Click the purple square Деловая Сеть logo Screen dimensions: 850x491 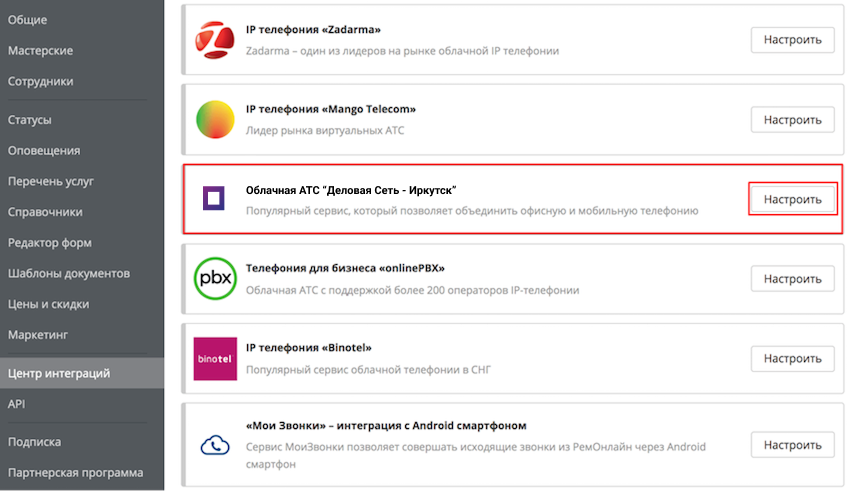[x=215, y=198]
